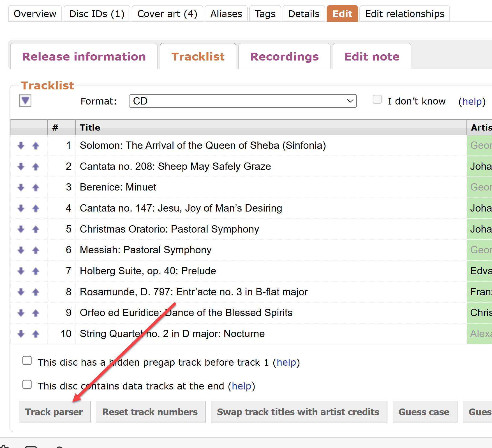
Task: Move track 10 up using arrow
Action: coord(36,334)
